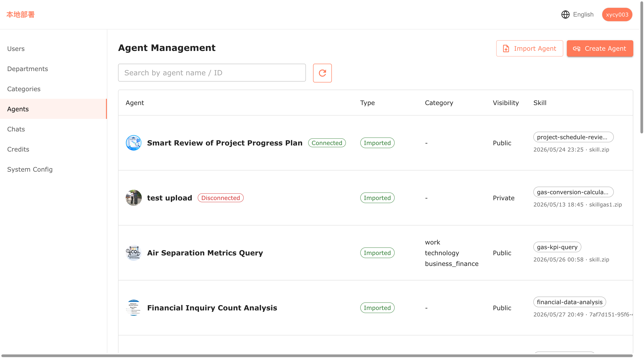The image size is (644, 358).
Task: Click Imported tag in Smart Review row
Action: [377, 143]
